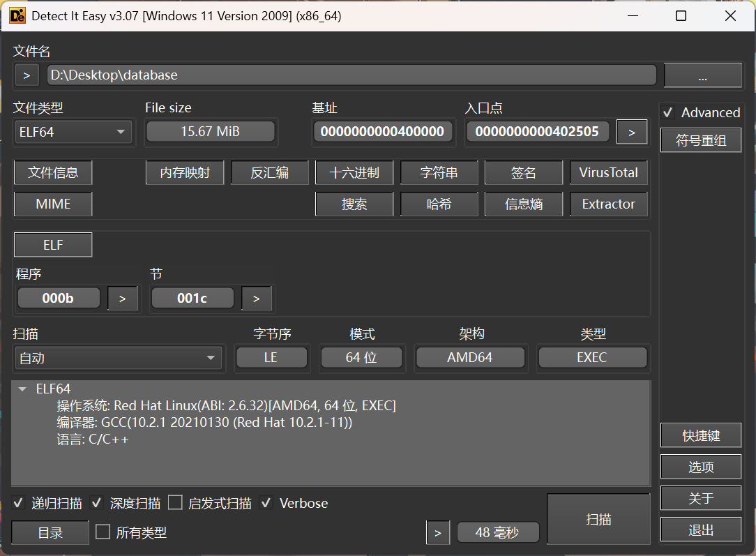The height and width of the screenshot is (556, 756).
Task: Click the arrow button left of file path
Action: point(27,75)
